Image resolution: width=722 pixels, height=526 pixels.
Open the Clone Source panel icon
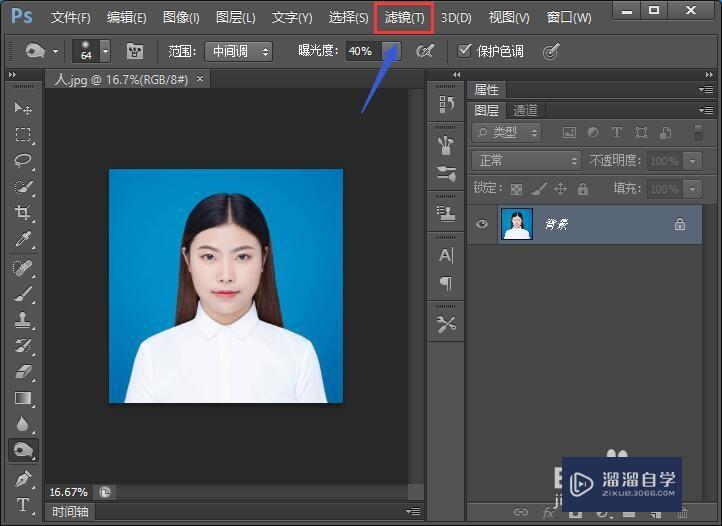pos(446,214)
